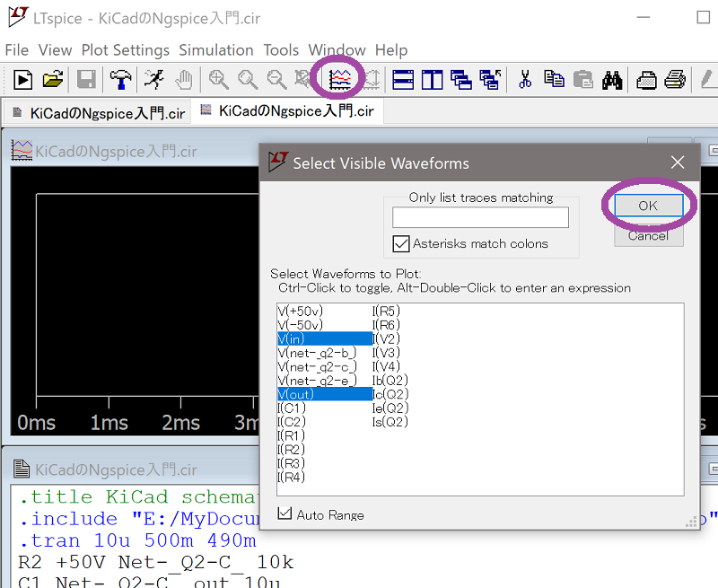Open the Simulation menu
This screenshot has height=588, width=718.
pos(216,50)
